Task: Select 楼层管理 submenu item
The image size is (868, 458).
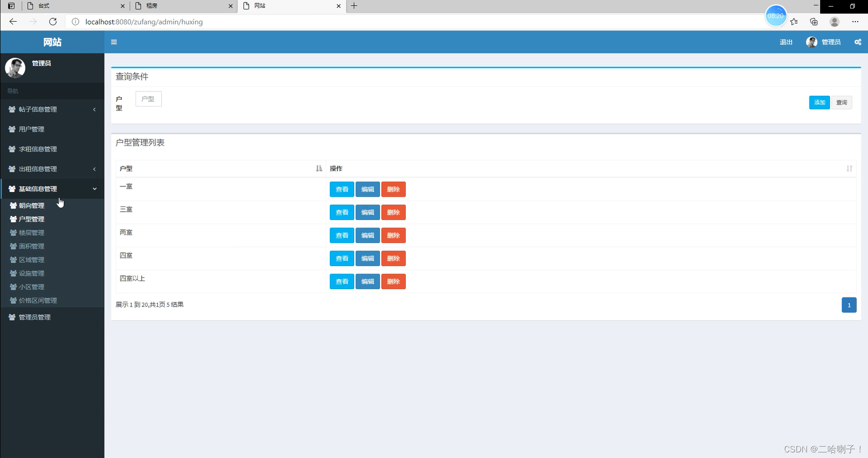Action: click(x=52, y=233)
